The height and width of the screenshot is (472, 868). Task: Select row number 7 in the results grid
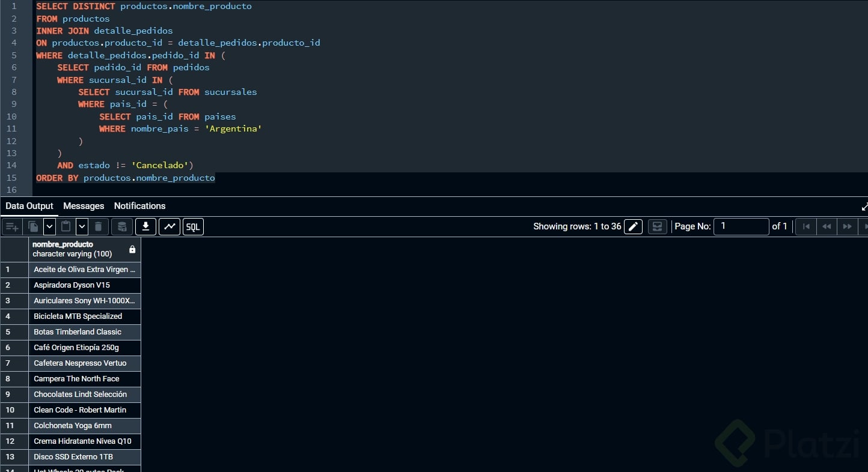(x=14, y=363)
